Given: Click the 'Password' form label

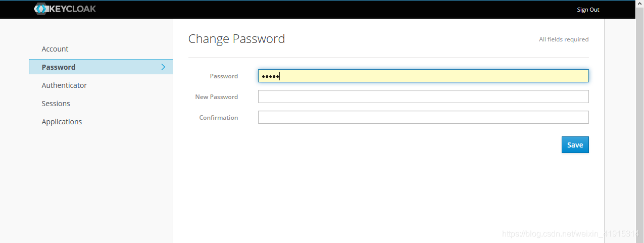Looking at the screenshot, I should [x=224, y=76].
